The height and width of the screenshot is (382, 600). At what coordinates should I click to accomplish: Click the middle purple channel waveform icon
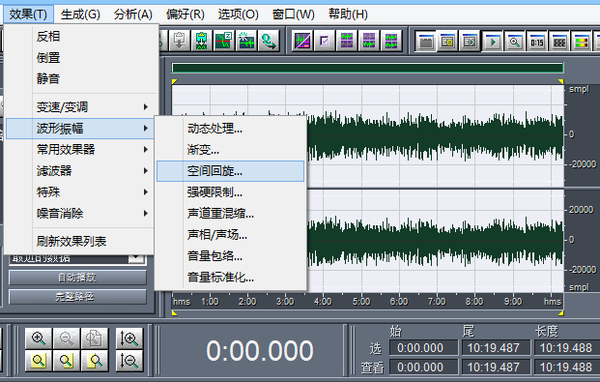coord(369,41)
